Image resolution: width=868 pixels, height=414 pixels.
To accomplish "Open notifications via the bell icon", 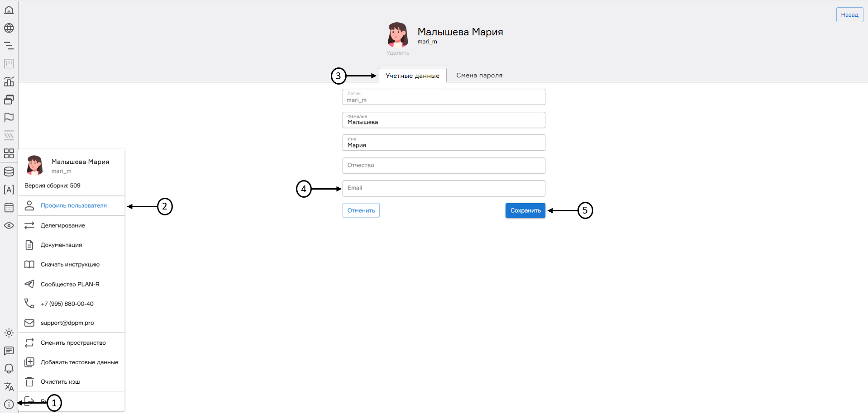I will 9,369.
